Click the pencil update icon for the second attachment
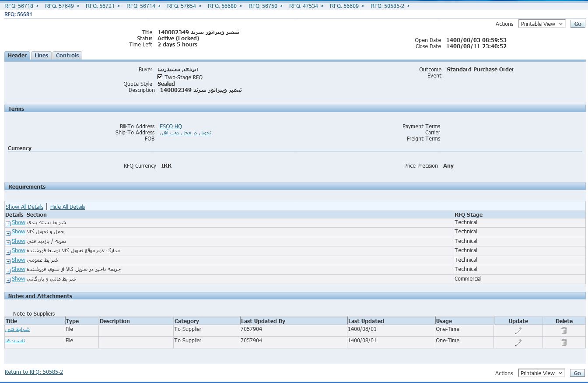 click(x=518, y=342)
